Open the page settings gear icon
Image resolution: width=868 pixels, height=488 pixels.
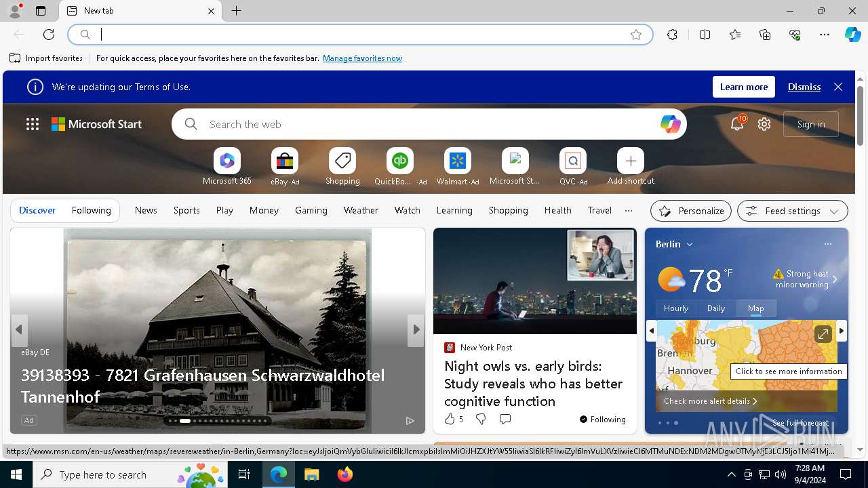764,124
